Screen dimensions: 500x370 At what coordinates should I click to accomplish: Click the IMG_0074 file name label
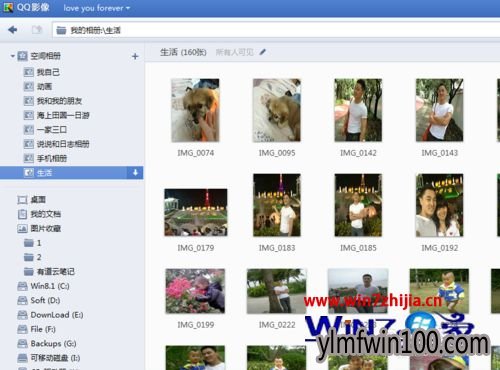(x=196, y=153)
